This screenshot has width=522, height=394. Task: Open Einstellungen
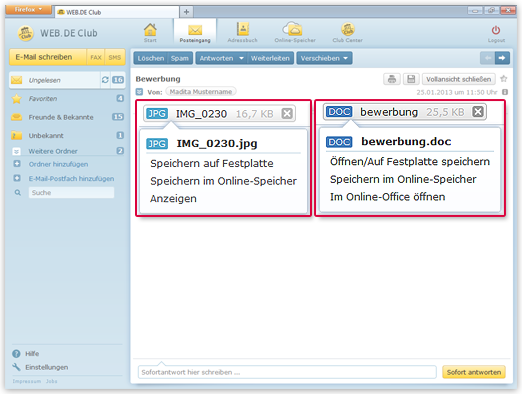(47, 367)
